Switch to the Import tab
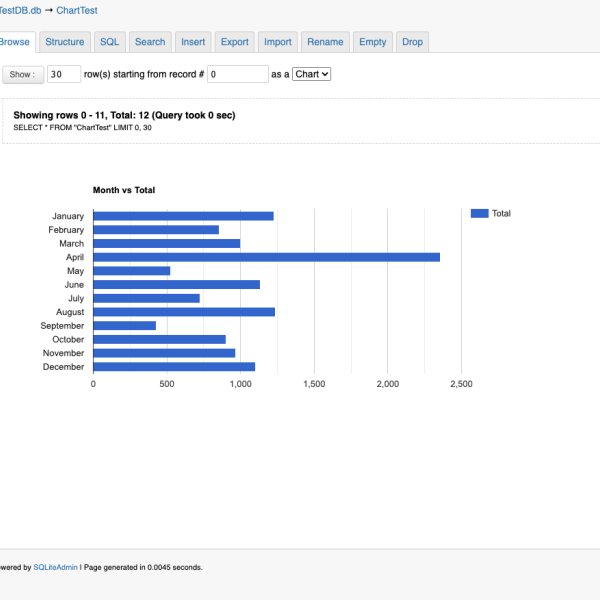 [278, 42]
